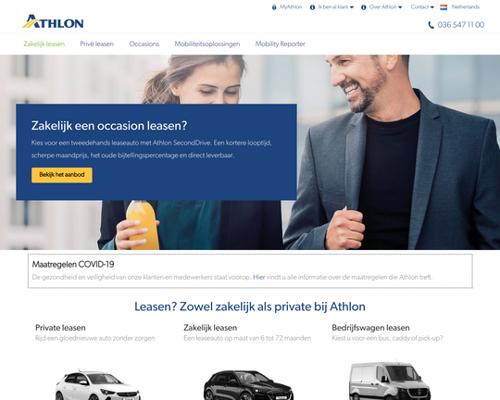Click the phone icon next to 036 547 11 00
This screenshot has height=400, width=500.
tap(431, 25)
